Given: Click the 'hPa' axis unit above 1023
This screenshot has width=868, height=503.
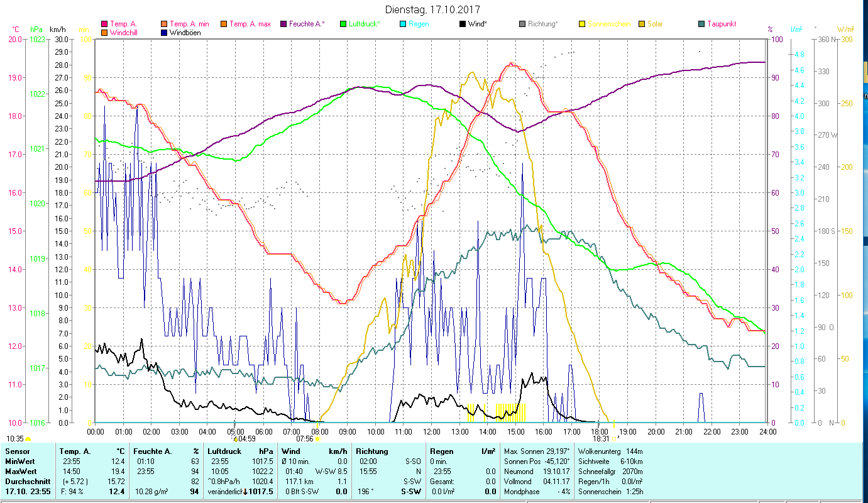Looking at the screenshot, I should click(x=36, y=30).
